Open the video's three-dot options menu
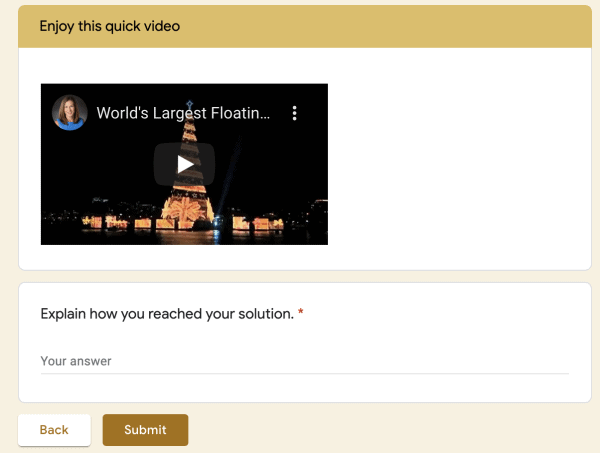The width and height of the screenshot is (600, 453). (294, 113)
